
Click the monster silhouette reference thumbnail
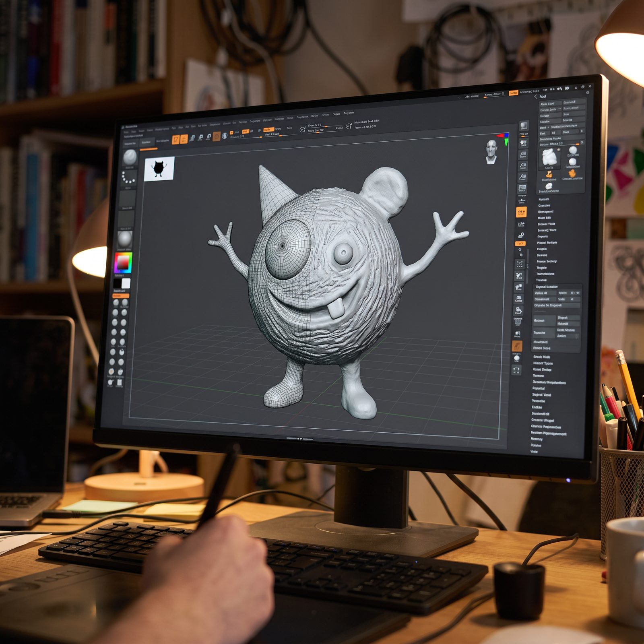[x=159, y=169]
